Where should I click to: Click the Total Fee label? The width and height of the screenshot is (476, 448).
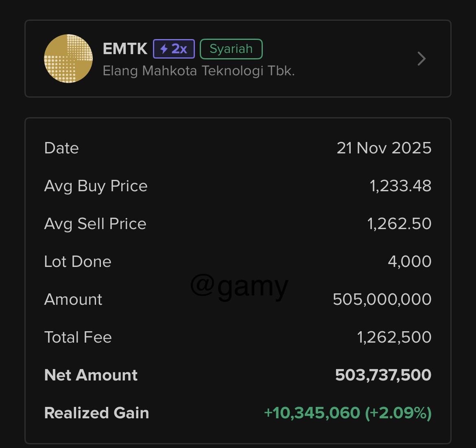coord(78,337)
